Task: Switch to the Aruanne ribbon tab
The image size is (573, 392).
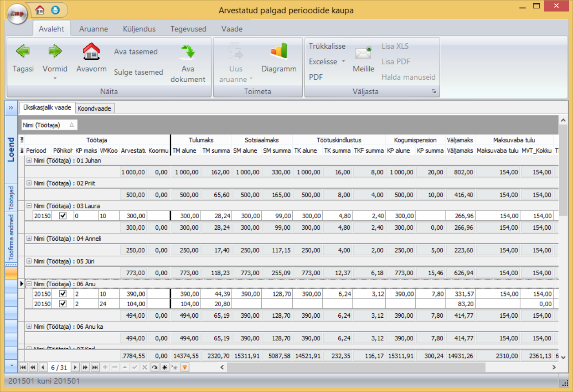Action: pos(93,29)
